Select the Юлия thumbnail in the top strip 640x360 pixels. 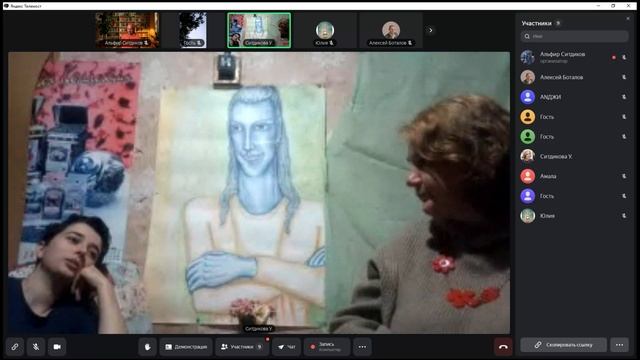point(325,30)
